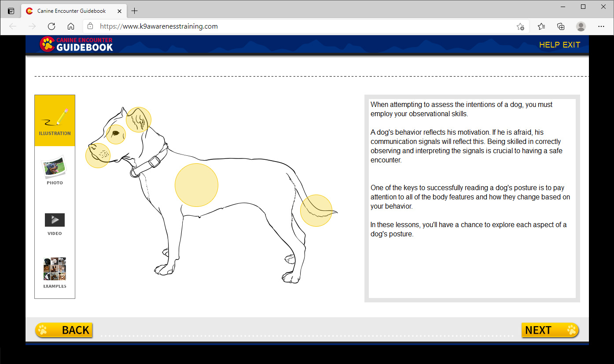This screenshot has height=364, width=614.
Task: Open the browser Collections icon
Action: (x=561, y=26)
